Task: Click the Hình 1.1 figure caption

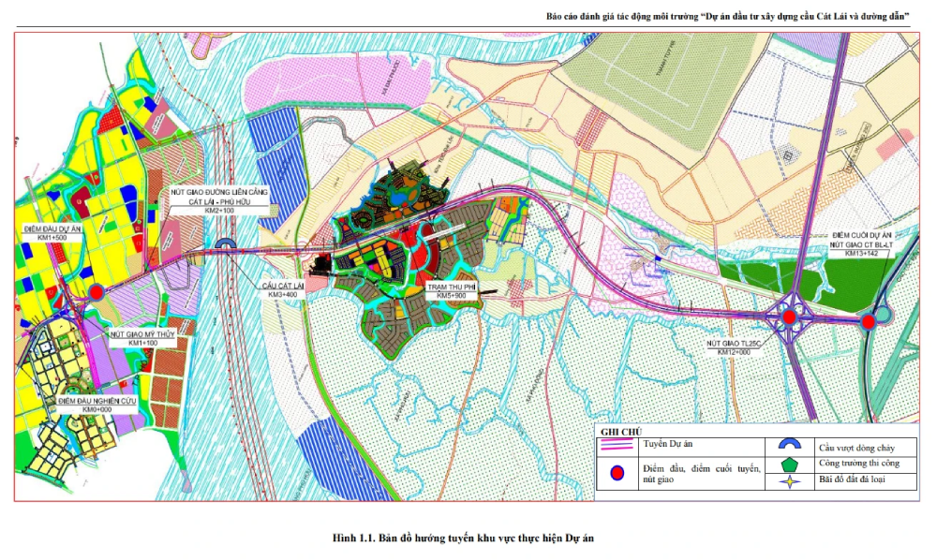Action: [x=463, y=538]
